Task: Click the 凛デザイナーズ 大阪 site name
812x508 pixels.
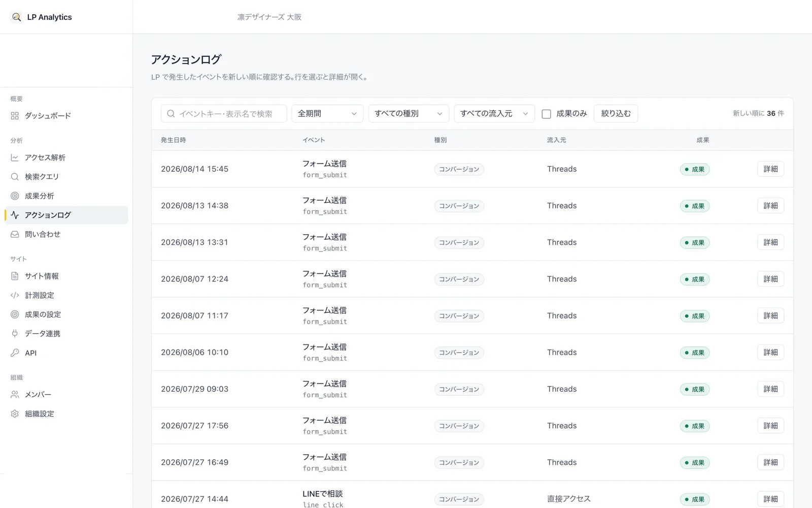Action: tap(269, 17)
